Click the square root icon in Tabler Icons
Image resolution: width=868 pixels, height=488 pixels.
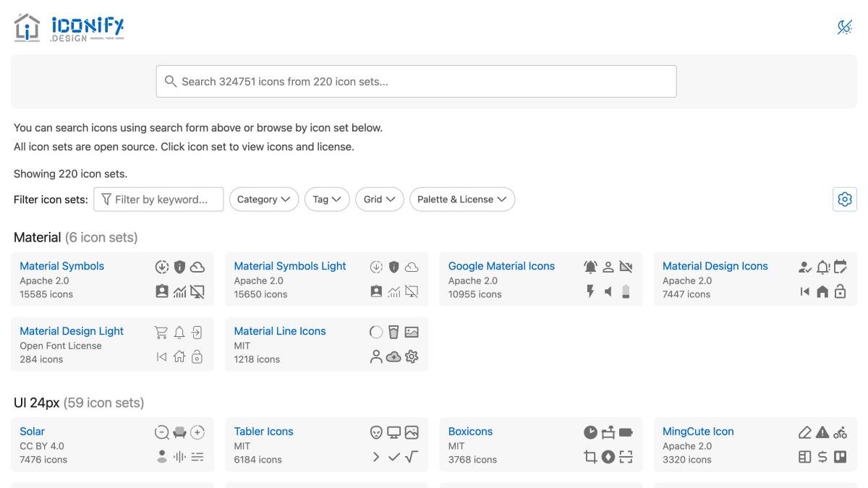[412, 457]
